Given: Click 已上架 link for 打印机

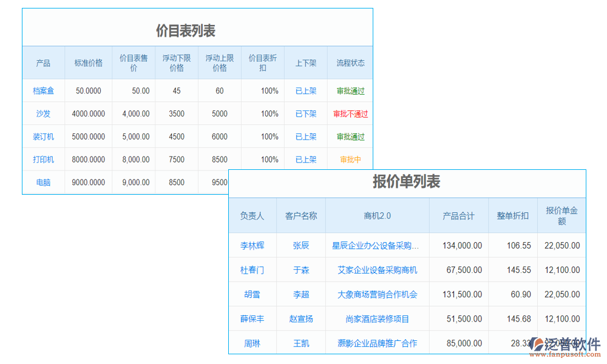Looking at the screenshot, I should [305, 160].
